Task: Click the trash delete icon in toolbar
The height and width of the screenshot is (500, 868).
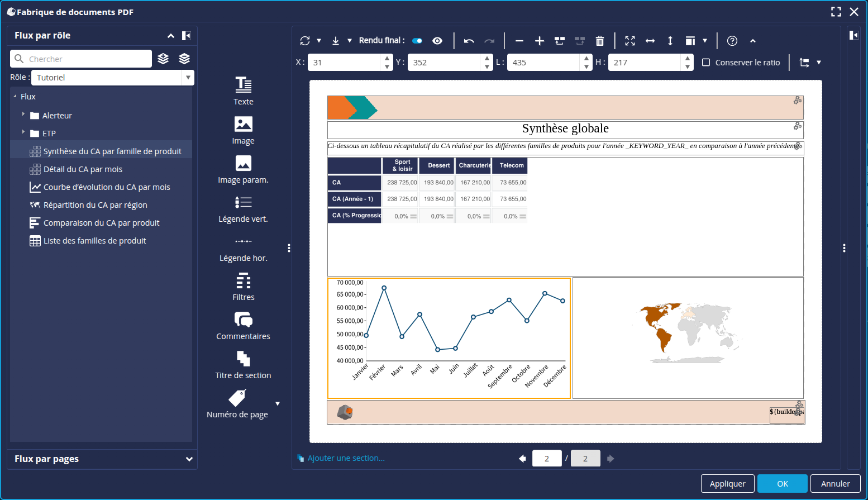Action: [599, 41]
